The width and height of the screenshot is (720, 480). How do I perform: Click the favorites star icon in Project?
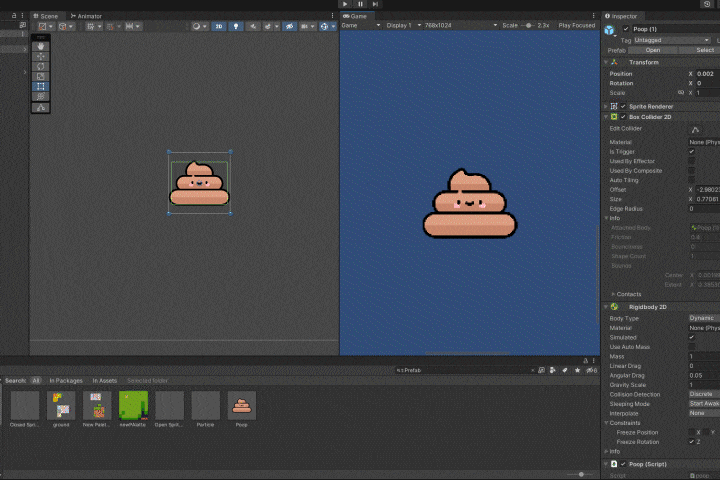coord(577,370)
